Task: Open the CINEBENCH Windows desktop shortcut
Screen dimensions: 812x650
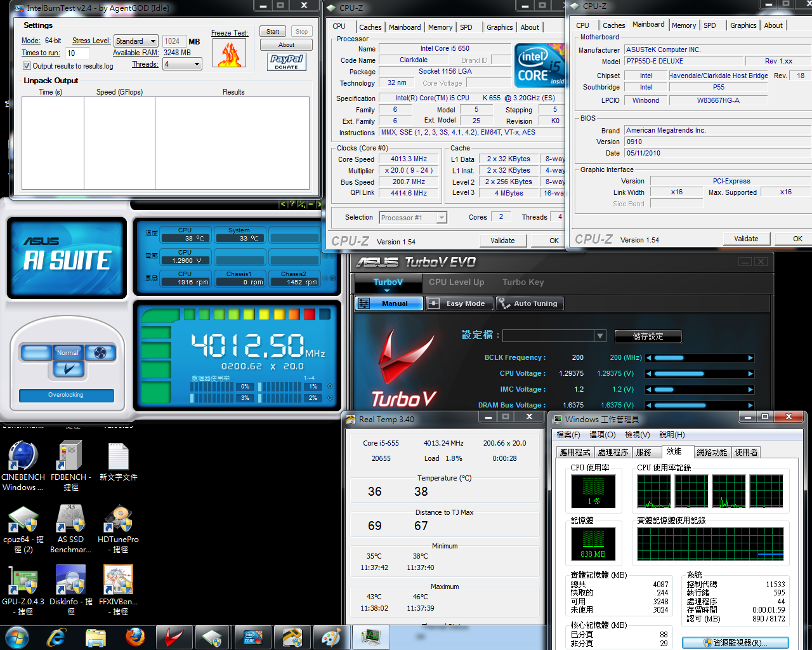Action: click(23, 466)
